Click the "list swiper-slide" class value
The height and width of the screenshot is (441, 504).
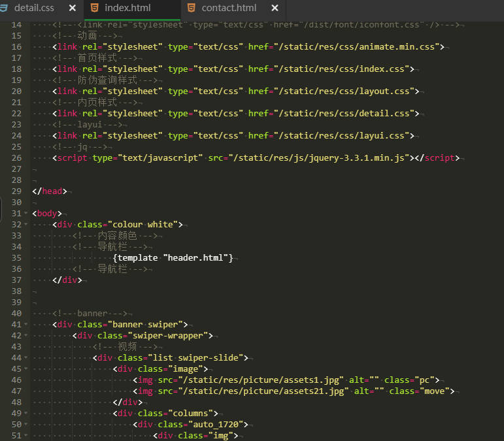coord(195,358)
